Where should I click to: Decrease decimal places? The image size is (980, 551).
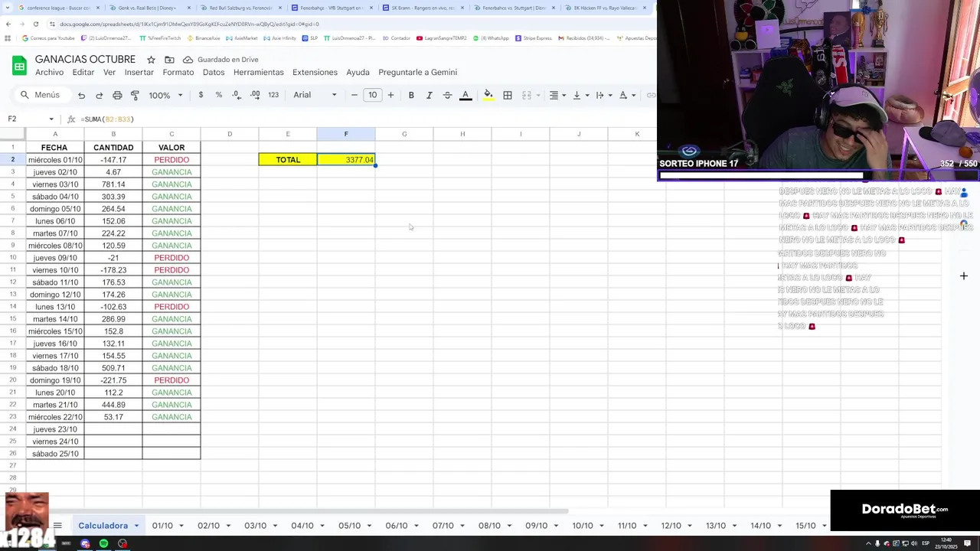point(237,95)
